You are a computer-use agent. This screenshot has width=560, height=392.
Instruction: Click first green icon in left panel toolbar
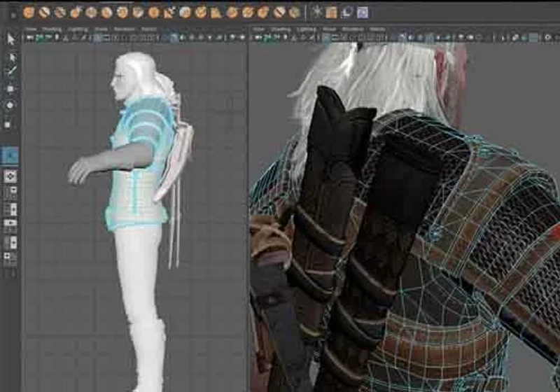[x=39, y=38]
